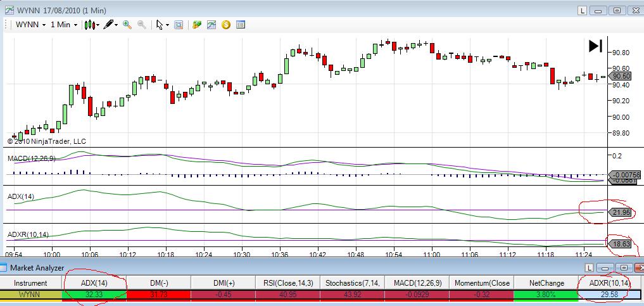Click the zoom in magnifier icon
The width and height of the screenshot is (644, 306).
pyautogui.click(x=127, y=25)
